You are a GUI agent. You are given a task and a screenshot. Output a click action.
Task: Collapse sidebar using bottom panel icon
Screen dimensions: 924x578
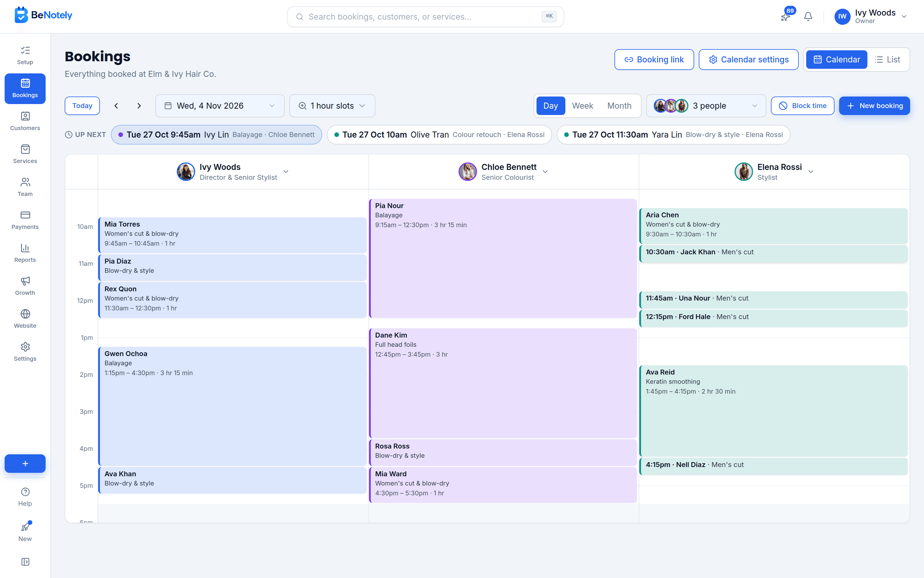[25, 562]
